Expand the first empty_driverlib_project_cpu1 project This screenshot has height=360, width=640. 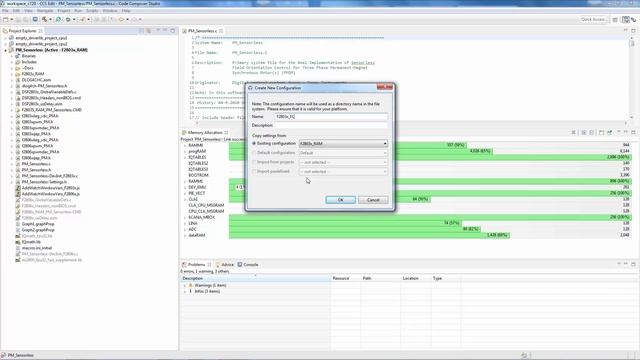(6, 38)
